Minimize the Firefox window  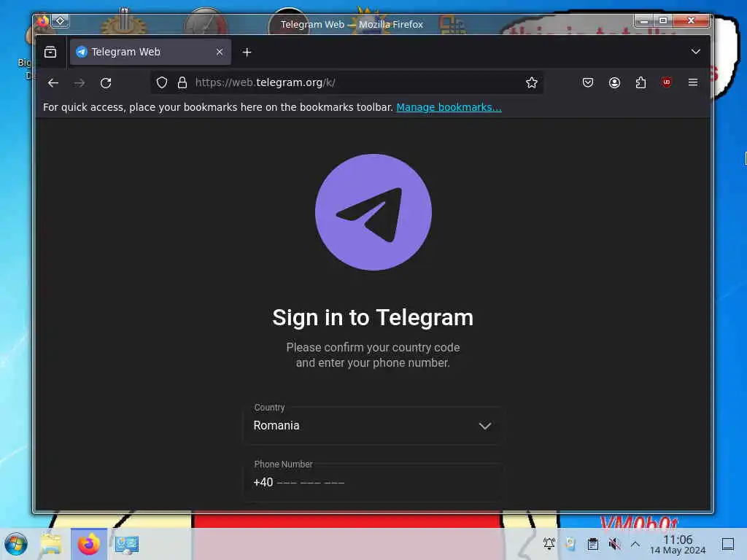click(643, 20)
